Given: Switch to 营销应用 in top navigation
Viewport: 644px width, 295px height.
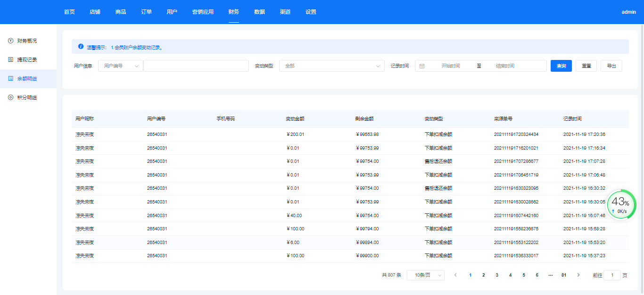Looking at the screenshot, I should point(203,12).
